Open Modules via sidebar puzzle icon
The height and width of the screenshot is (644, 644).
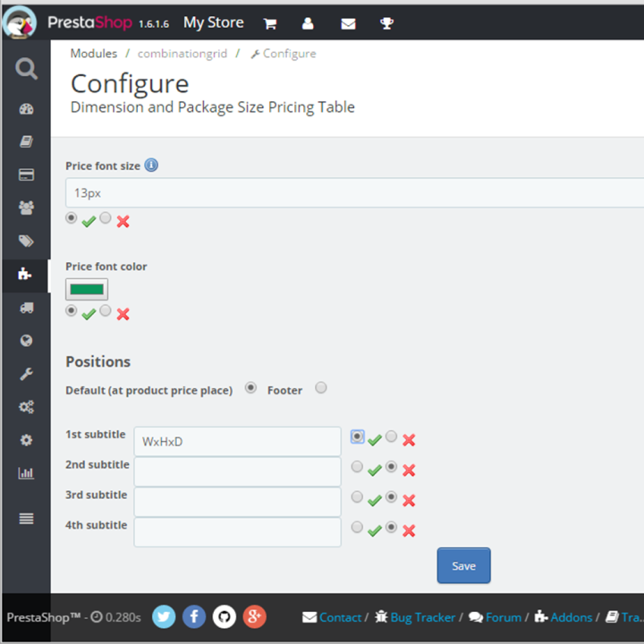click(x=25, y=274)
